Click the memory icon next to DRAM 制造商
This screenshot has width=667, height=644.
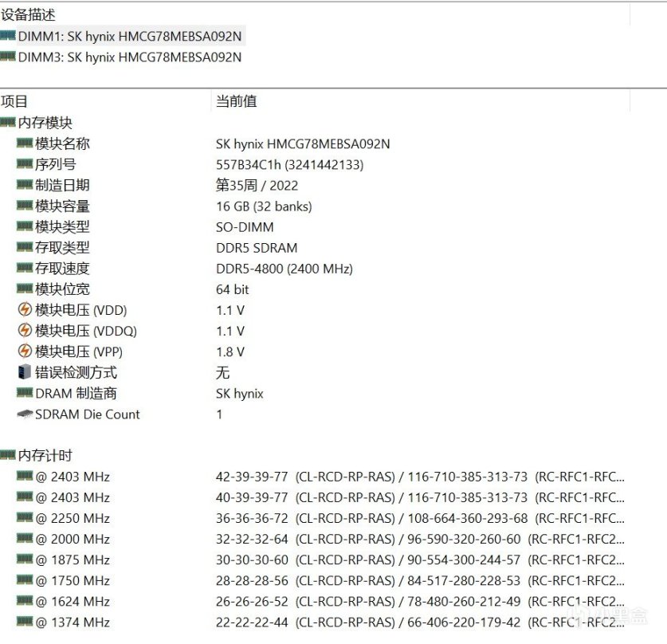[25, 393]
